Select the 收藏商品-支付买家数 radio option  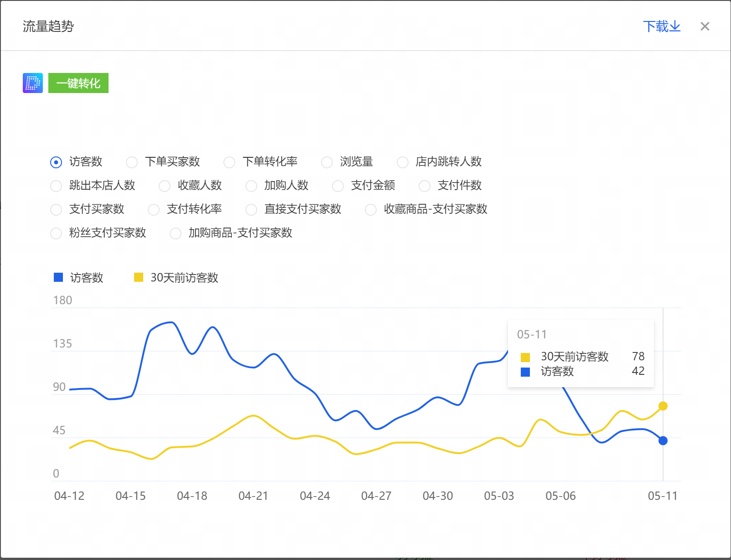(371, 209)
